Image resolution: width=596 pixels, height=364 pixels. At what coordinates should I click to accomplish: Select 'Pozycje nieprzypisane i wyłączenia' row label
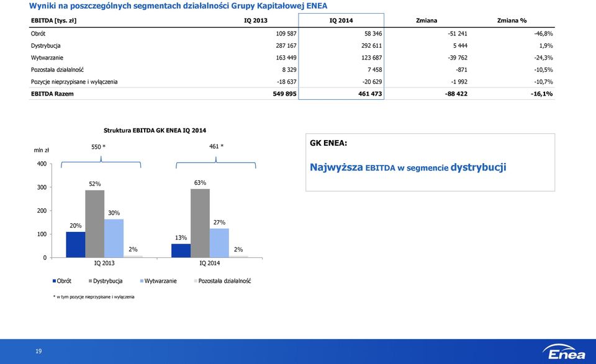click(74, 82)
